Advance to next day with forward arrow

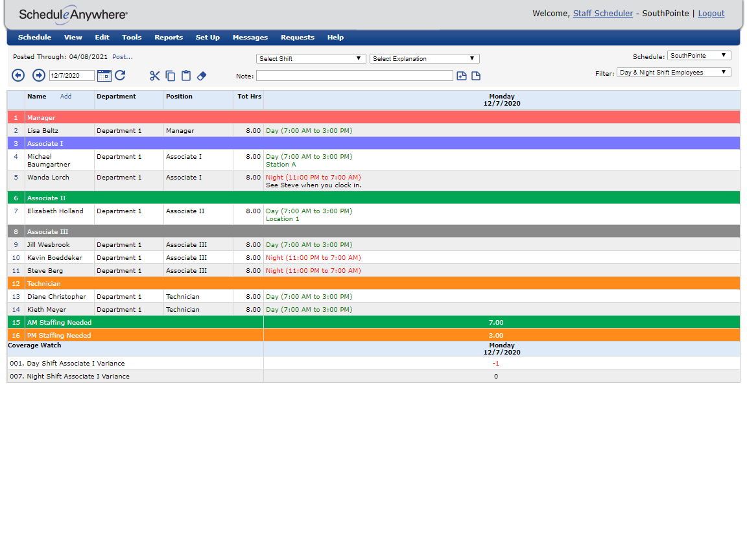39,75
